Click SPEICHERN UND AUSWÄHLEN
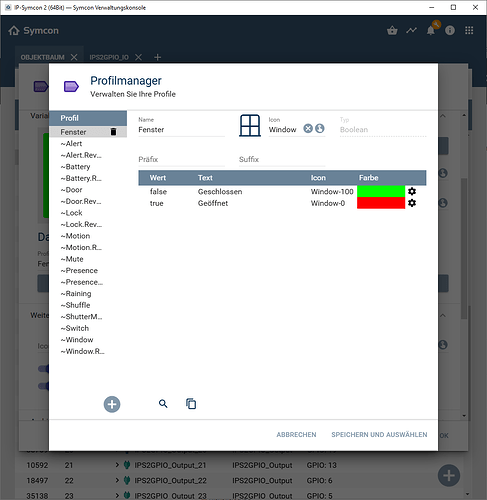 pos(379,435)
